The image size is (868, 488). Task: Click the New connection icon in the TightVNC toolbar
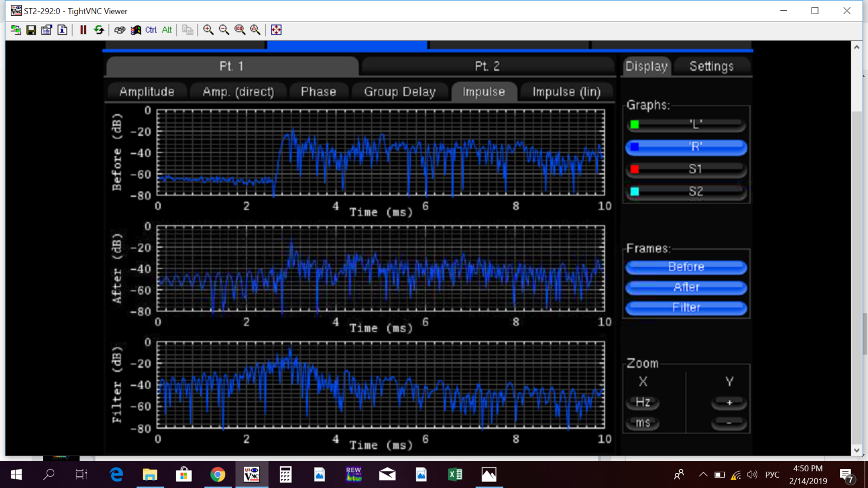coord(16,30)
